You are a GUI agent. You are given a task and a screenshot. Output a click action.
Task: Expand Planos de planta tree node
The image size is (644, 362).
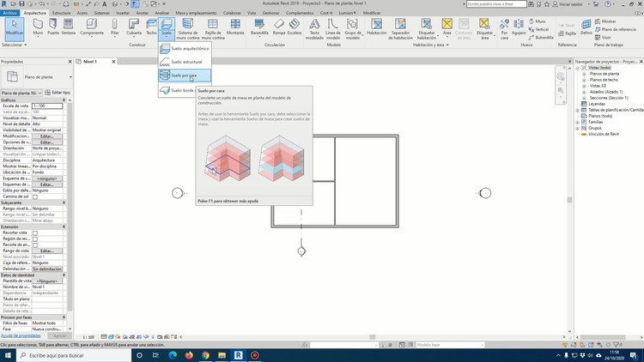pos(584,74)
